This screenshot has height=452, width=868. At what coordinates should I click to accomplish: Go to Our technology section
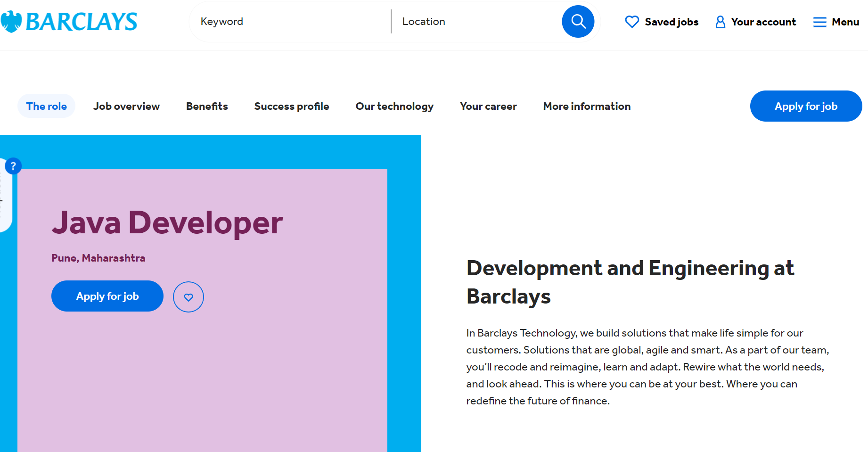[394, 106]
